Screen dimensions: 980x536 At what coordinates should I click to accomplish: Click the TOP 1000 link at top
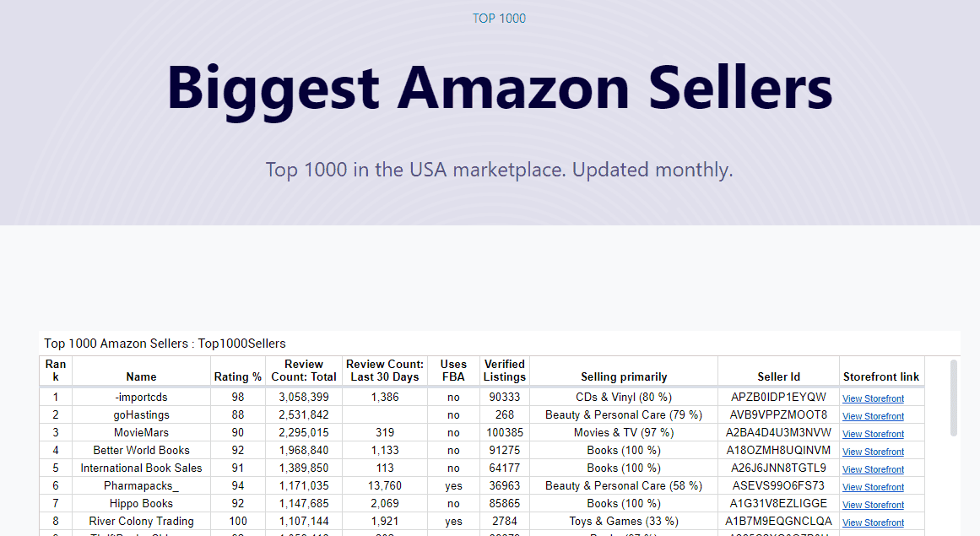(x=499, y=19)
